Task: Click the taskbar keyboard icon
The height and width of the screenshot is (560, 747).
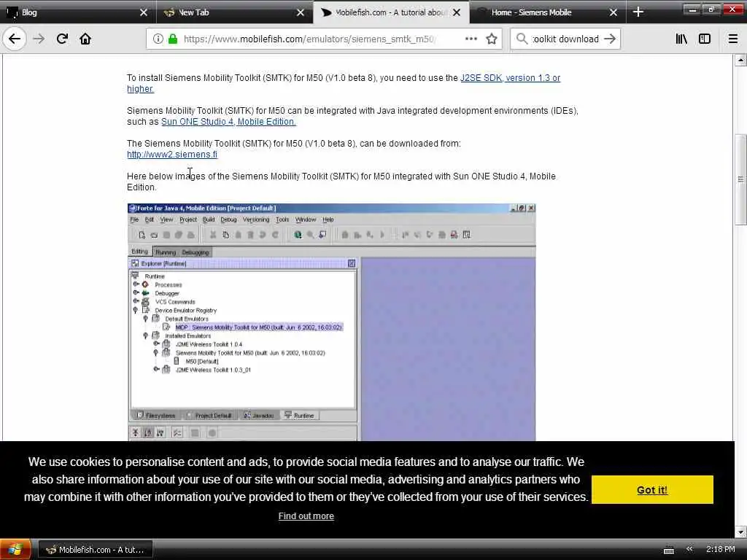Action: pos(669,550)
